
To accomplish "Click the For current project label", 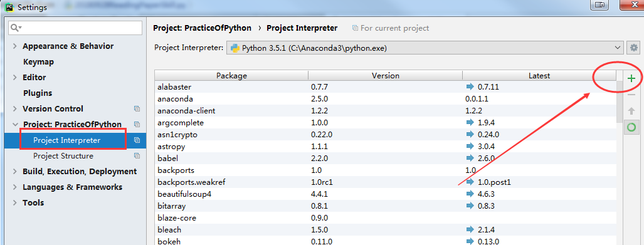I will 394,28.
